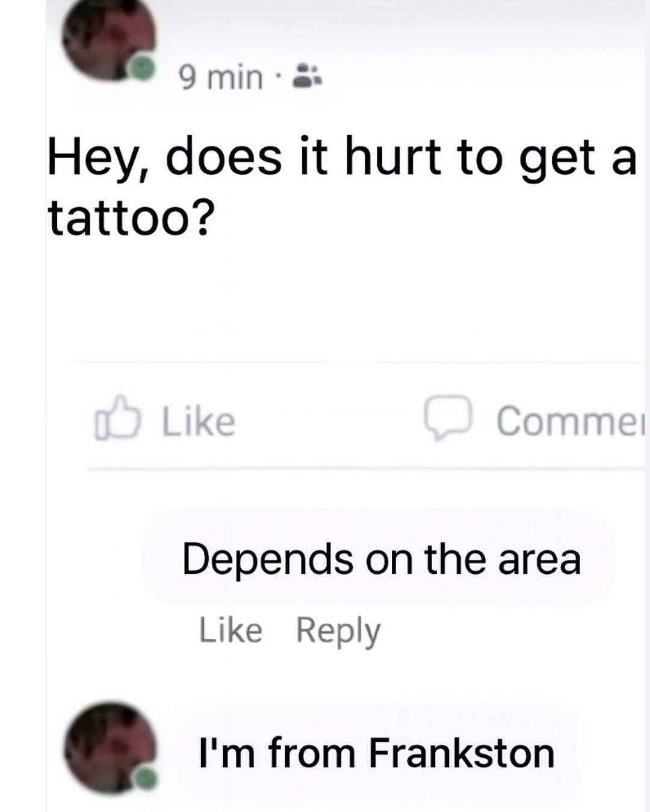Screen dimensions: 650x812
Task: Click the thumbs-up icon on the post
Action: 118,419
